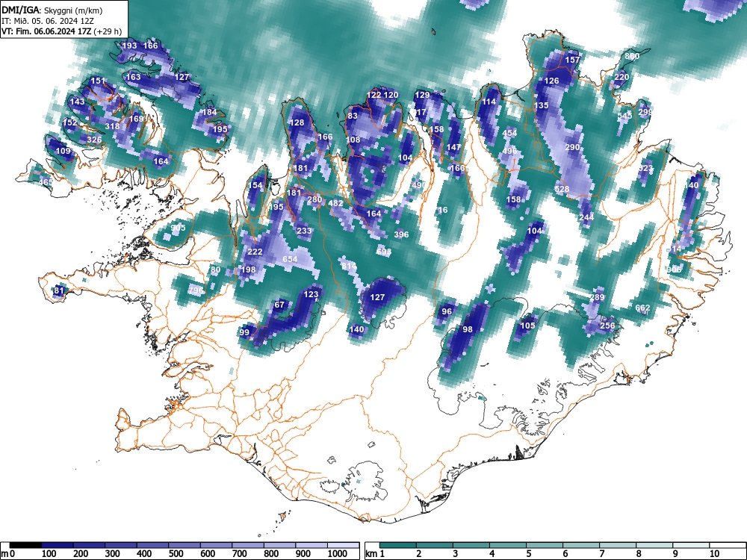Click the map value 482
The height and width of the screenshot is (560, 747).
(336, 203)
